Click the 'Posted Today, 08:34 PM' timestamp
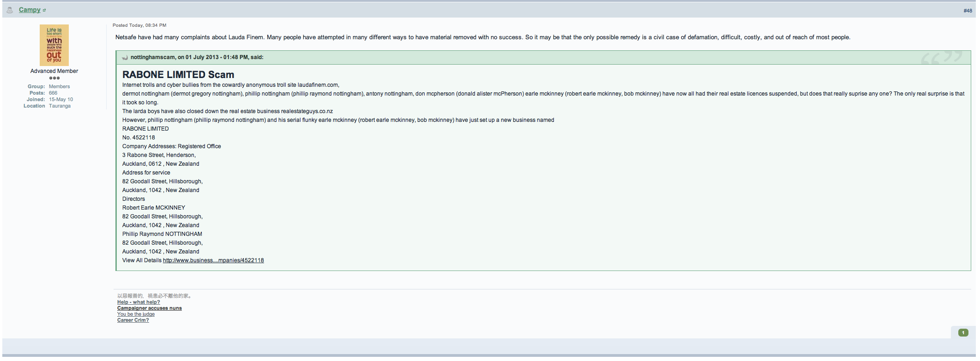Screen dimensions: 980x361 coord(139,25)
